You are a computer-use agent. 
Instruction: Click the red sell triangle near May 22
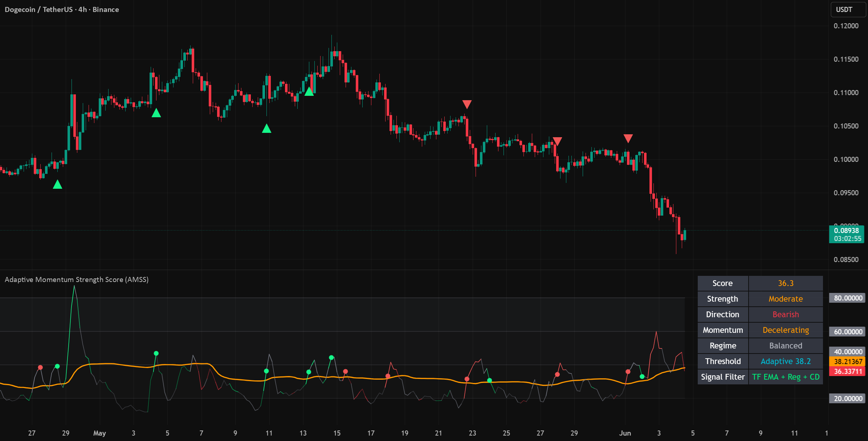467,105
